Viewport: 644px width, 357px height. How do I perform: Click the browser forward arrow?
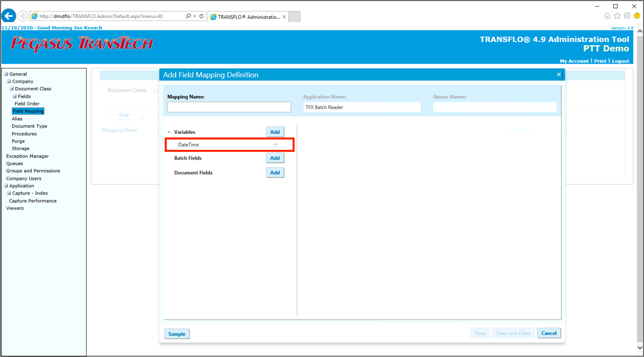[23, 16]
